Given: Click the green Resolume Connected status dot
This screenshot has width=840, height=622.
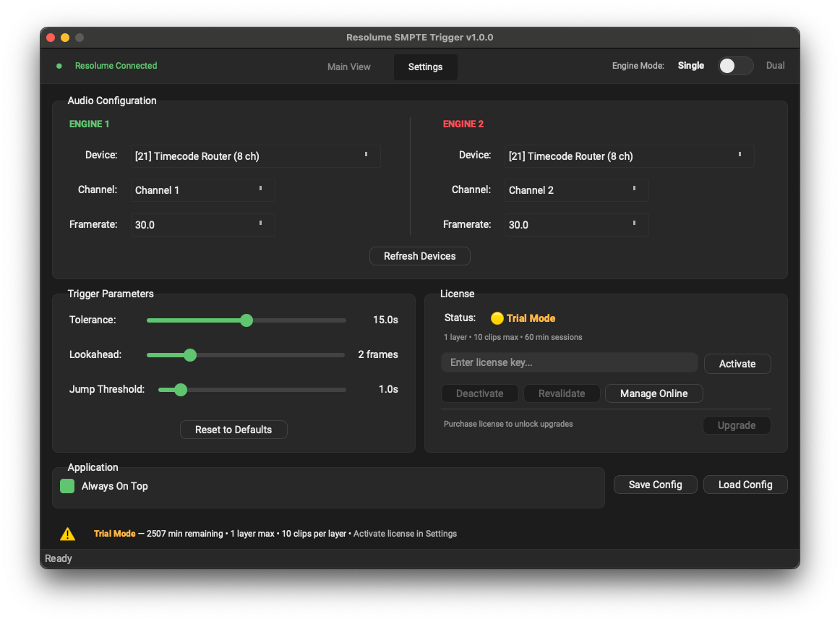Looking at the screenshot, I should [59, 66].
